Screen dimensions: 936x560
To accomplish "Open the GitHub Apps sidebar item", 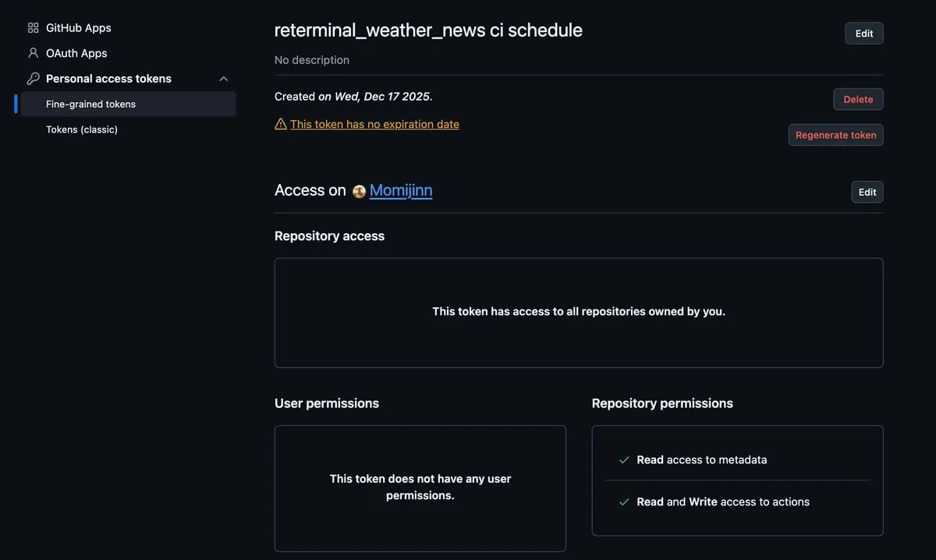I will [x=78, y=28].
